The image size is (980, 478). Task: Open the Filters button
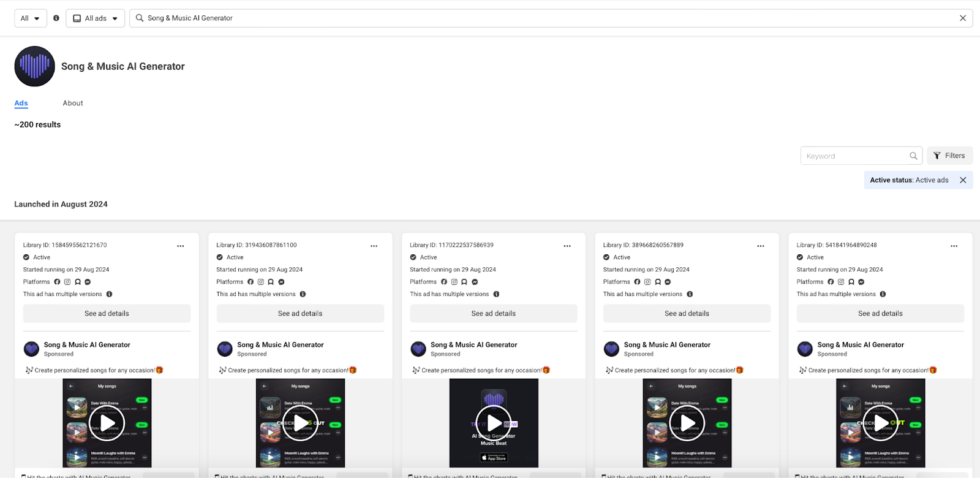pyautogui.click(x=949, y=156)
